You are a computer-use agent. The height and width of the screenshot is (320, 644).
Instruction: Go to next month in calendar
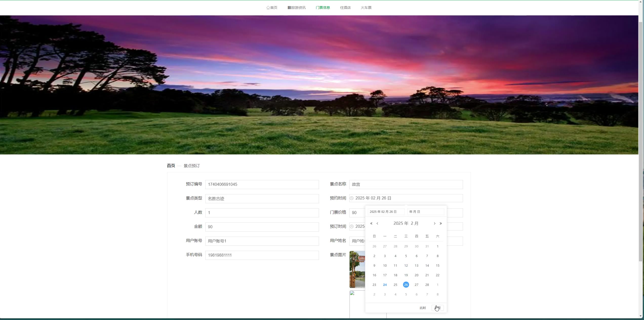pyautogui.click(x=435, y=223)
